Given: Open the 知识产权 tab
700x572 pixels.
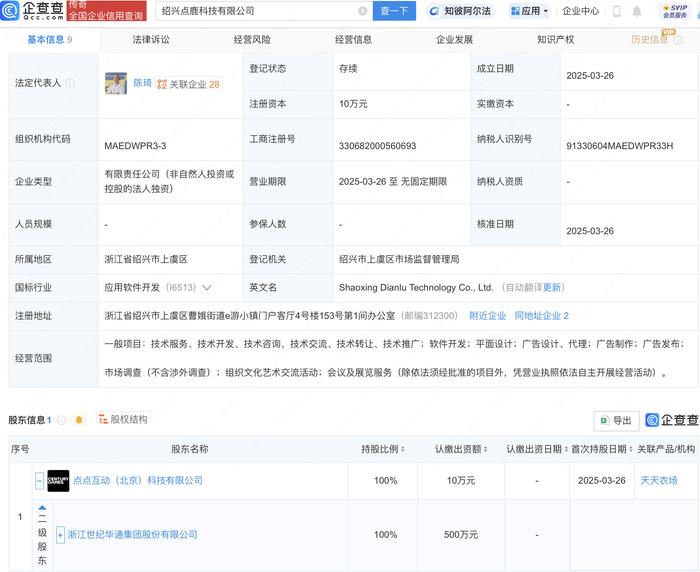Looking at the screenshot, I should pyautogui.click(x=555, y=40).
